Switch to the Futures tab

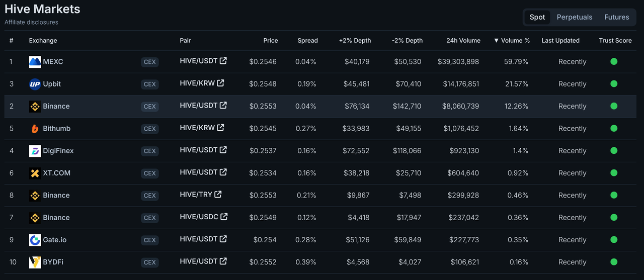pyautogui.click(x=616, y=17)
